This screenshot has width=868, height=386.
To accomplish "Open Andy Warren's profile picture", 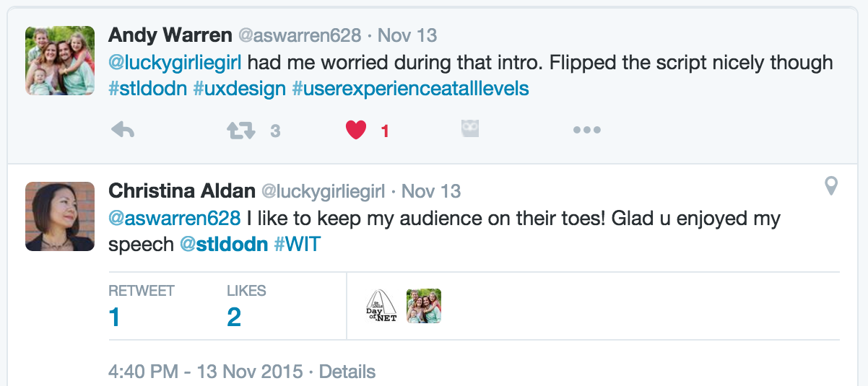I will pos(60,61).
